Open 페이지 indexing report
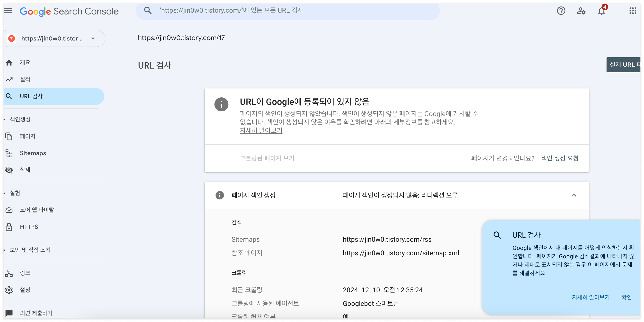 point(27,136)
